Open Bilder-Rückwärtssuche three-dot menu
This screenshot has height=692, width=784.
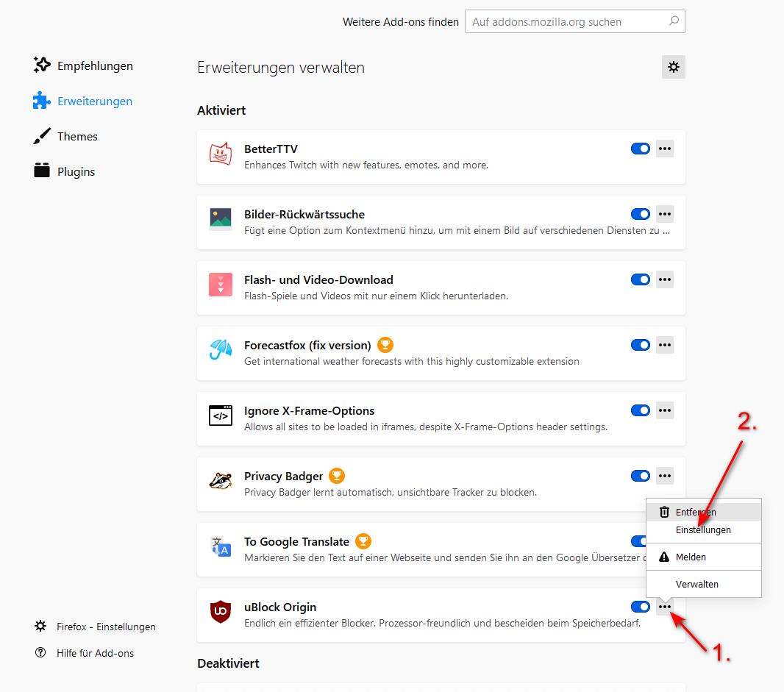tap(665, 214)
